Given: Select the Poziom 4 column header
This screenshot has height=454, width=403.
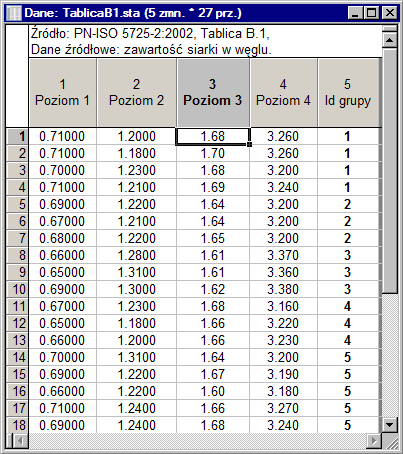Looking at the screenshot, I should (283, 92).
